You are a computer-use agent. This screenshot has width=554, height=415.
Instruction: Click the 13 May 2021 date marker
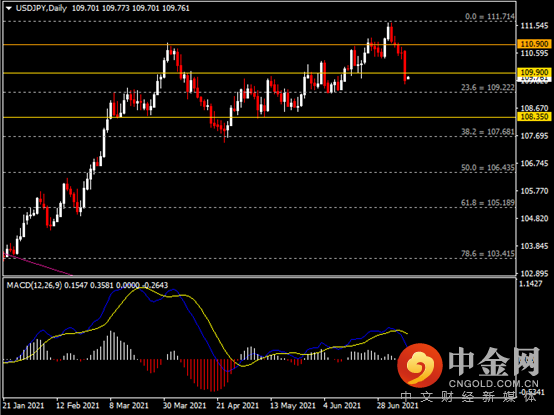[293, 405]
